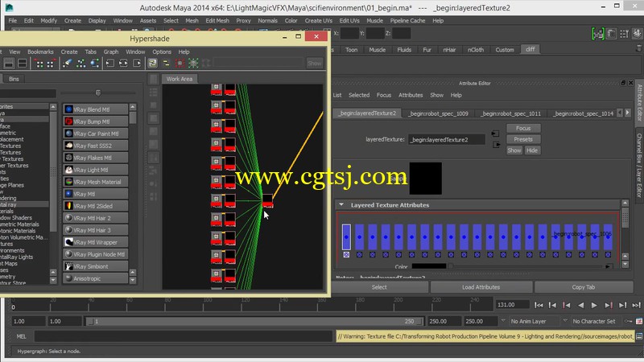Create a VRay Light Mtl material

click(x=95, y=170)
